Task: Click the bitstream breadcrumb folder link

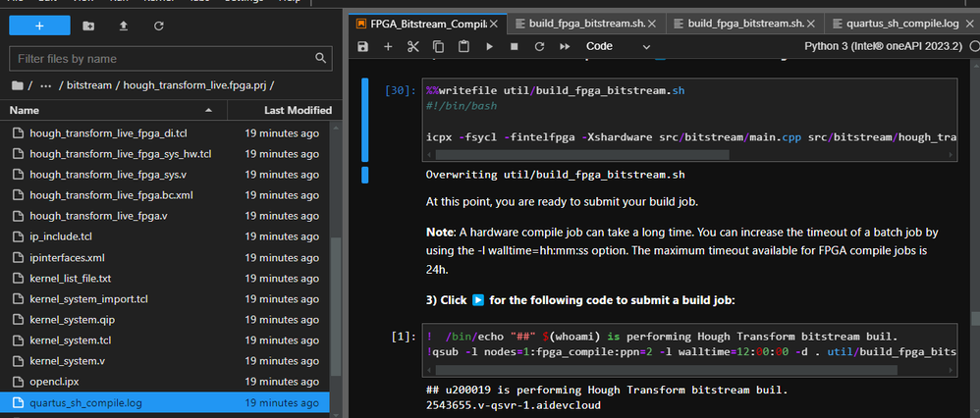Action: coord(91,85)
